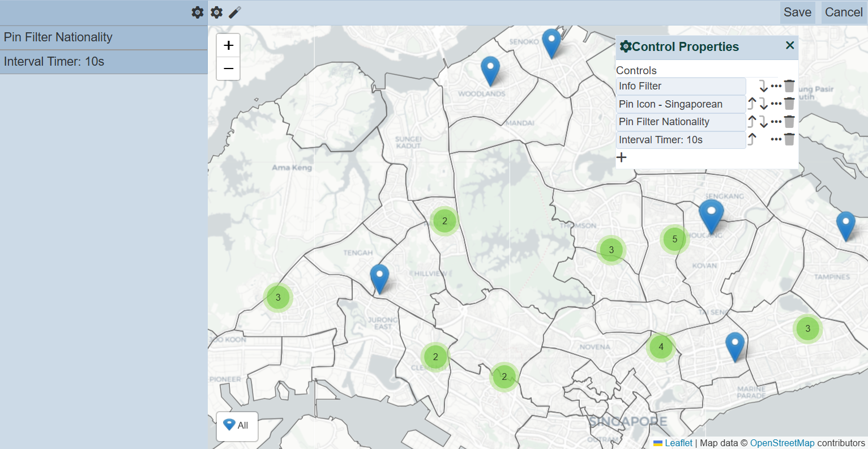Delete the Info Filter control

click(x=789, y=86)
